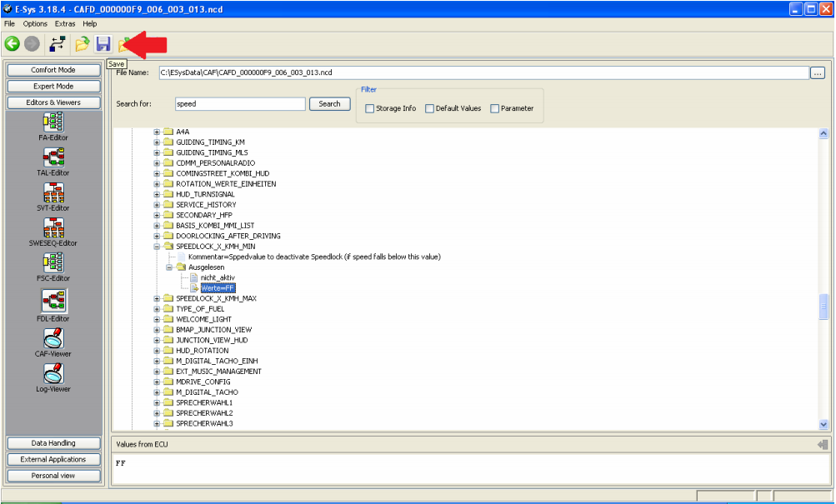Screen dimensions: 836x504
Task: Expand MDRIVE_CONFIG tree node
Action: click(157, 382)
